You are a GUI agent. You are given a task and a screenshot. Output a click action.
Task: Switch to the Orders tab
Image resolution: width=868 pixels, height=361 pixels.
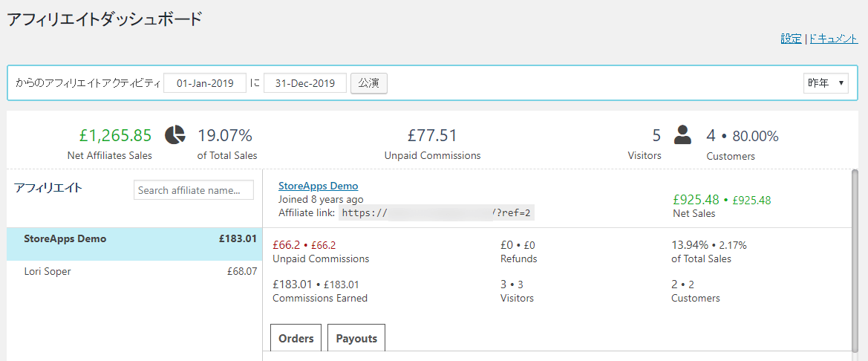click(x=296, y=338)
